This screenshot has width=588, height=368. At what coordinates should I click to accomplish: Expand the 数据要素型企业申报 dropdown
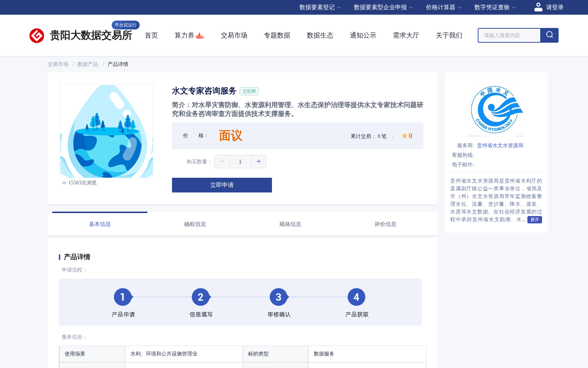pyautogui.click(x=383, y=7)
